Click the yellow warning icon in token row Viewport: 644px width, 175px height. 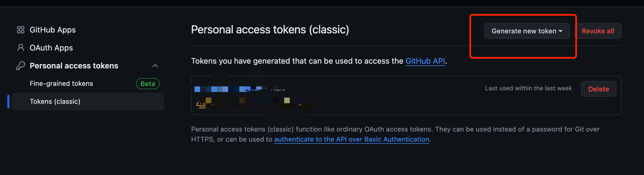[x=200, y=104]
